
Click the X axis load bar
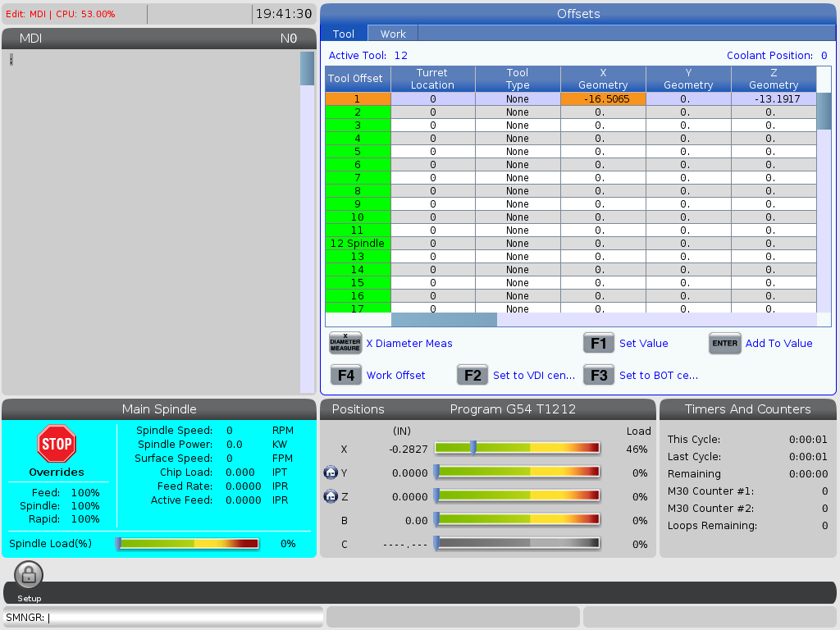pyautogui.click(x=517, y=448)
